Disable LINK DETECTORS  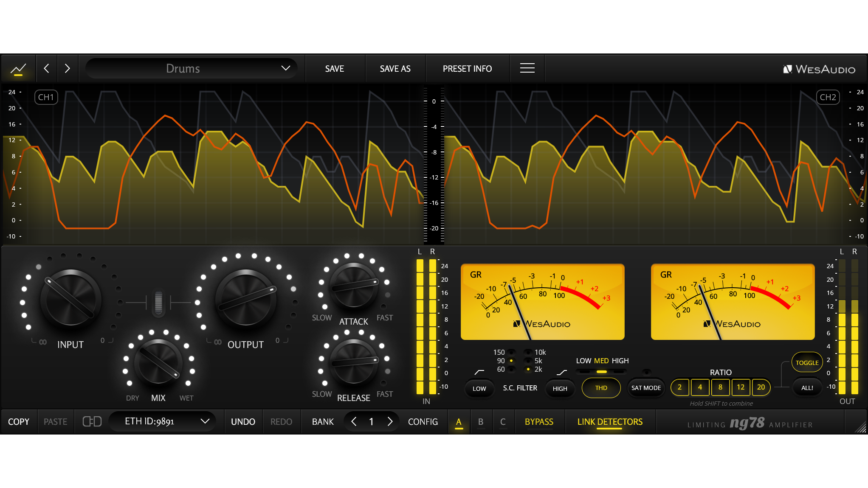coord(610,422)
